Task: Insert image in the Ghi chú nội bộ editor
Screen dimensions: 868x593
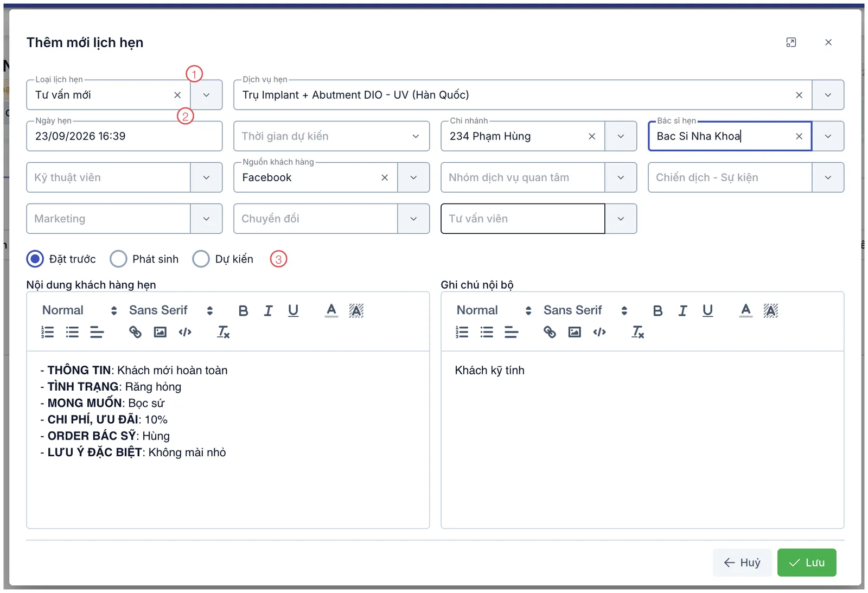Action: point(575,332)
